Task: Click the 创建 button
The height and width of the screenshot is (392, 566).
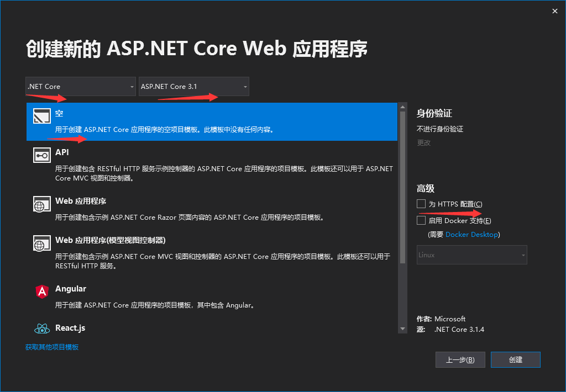Action: coord(516,359)
